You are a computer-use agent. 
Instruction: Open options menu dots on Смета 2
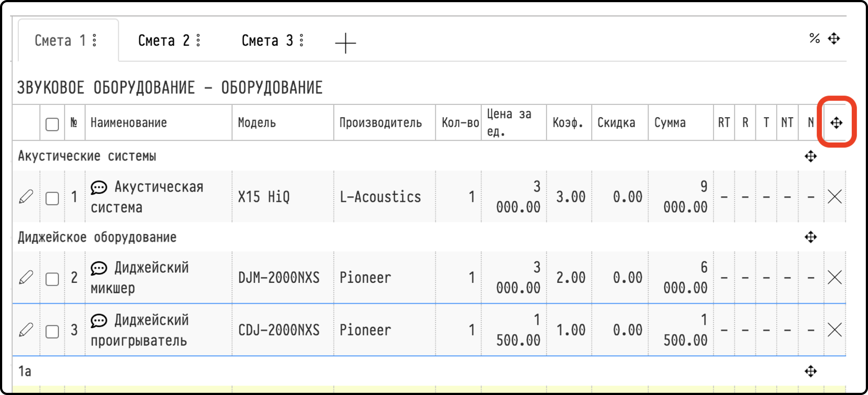[x=198, y=40]
